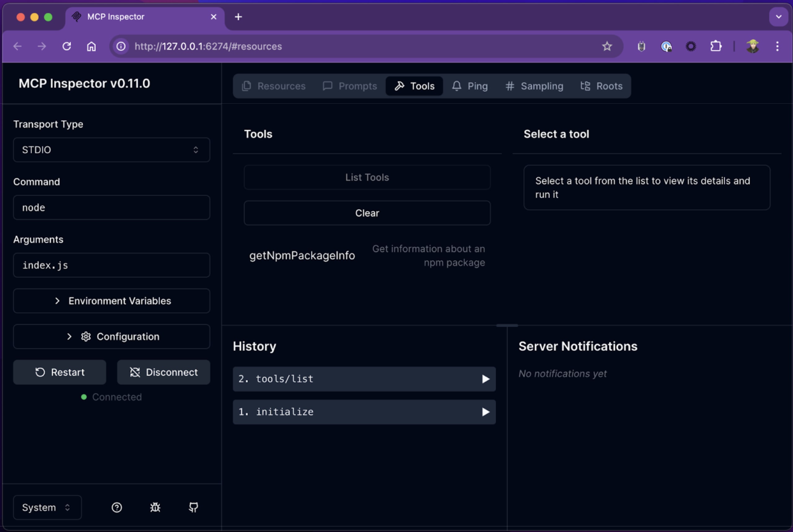Click the Disconnect button

164,372
